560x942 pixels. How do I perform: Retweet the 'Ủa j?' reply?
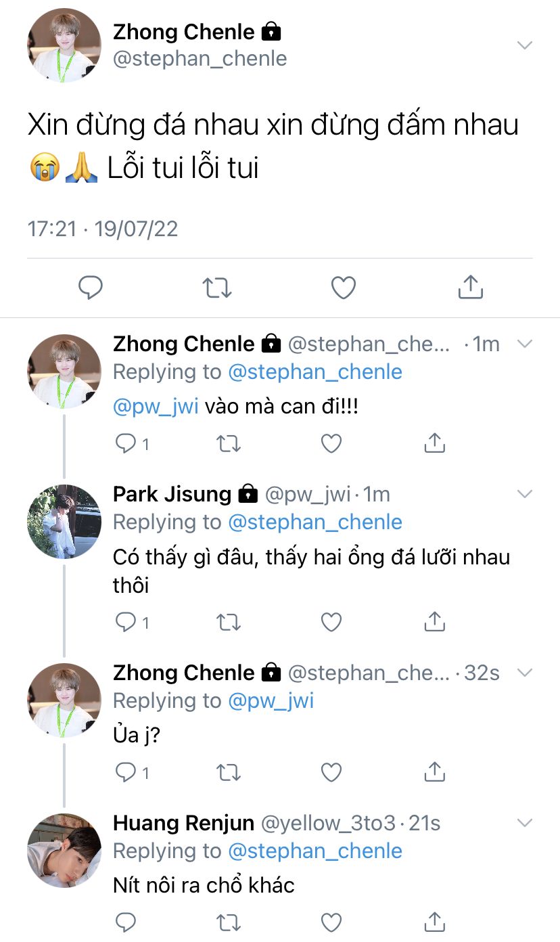click(228, 771)
